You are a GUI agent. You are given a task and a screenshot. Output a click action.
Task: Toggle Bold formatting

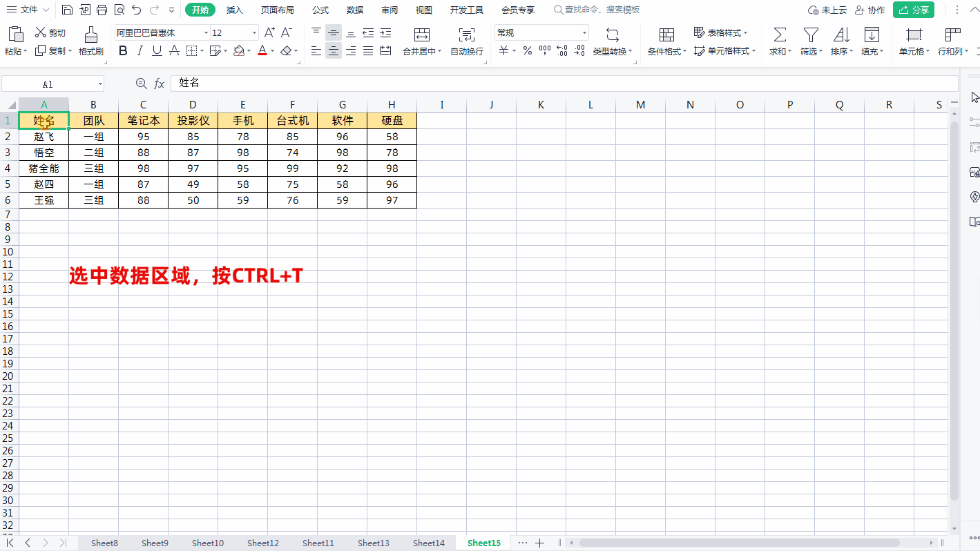coord(123,50)
